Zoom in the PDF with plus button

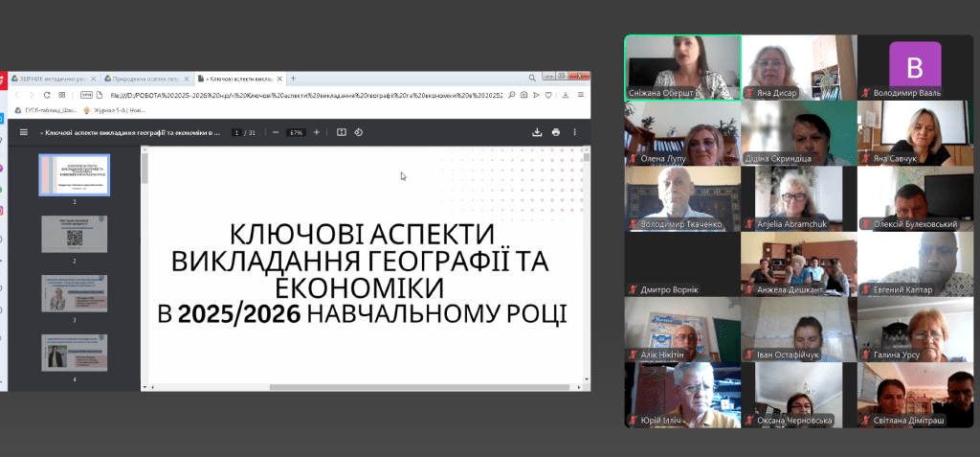(316, 132)
